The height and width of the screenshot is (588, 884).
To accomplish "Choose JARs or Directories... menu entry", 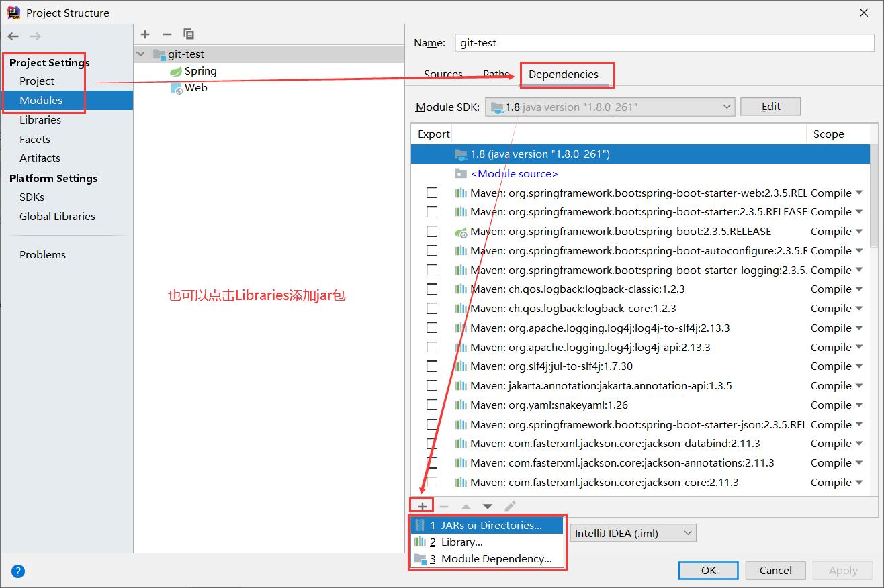I will click(x=487, y=526).
